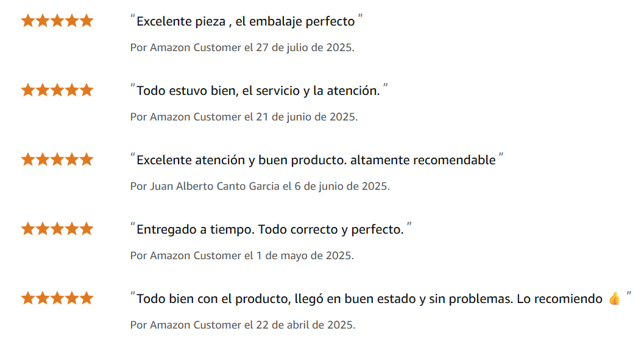Click the closing quote mark after "altamente recomendable"
The height and width of the screenshot is (345, 644).
(501, 157)
